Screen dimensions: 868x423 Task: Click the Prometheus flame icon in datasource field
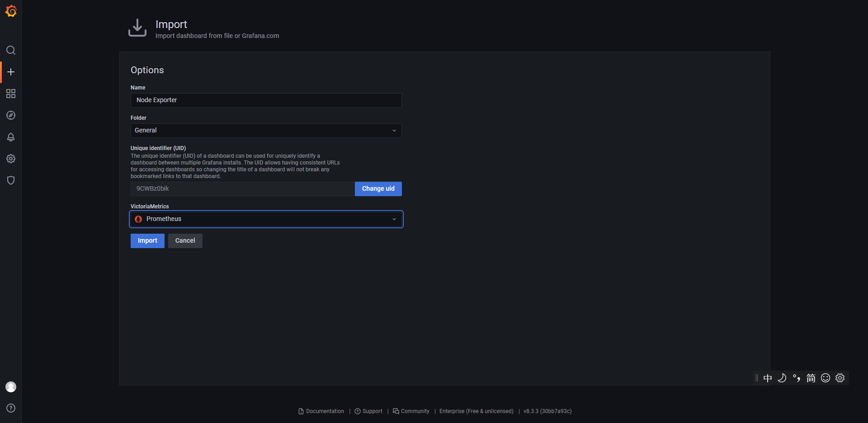pos(138,219)
